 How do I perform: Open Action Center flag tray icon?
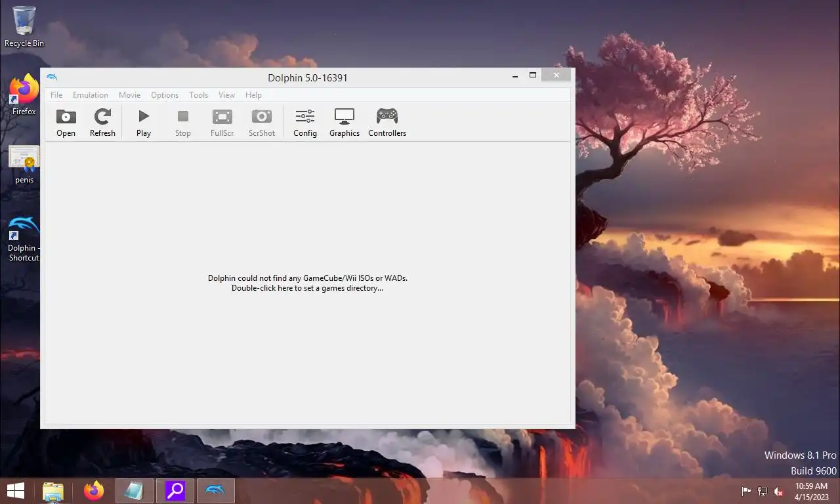coord(747,491)
